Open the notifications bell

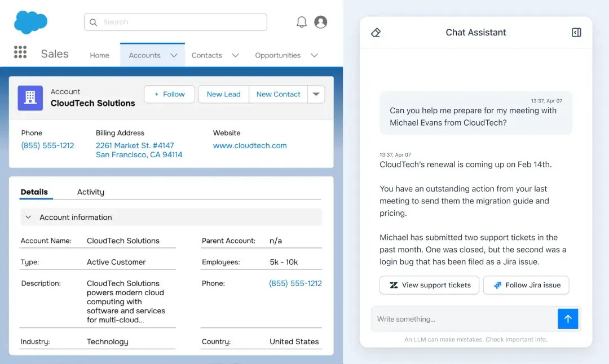(302, 22)
